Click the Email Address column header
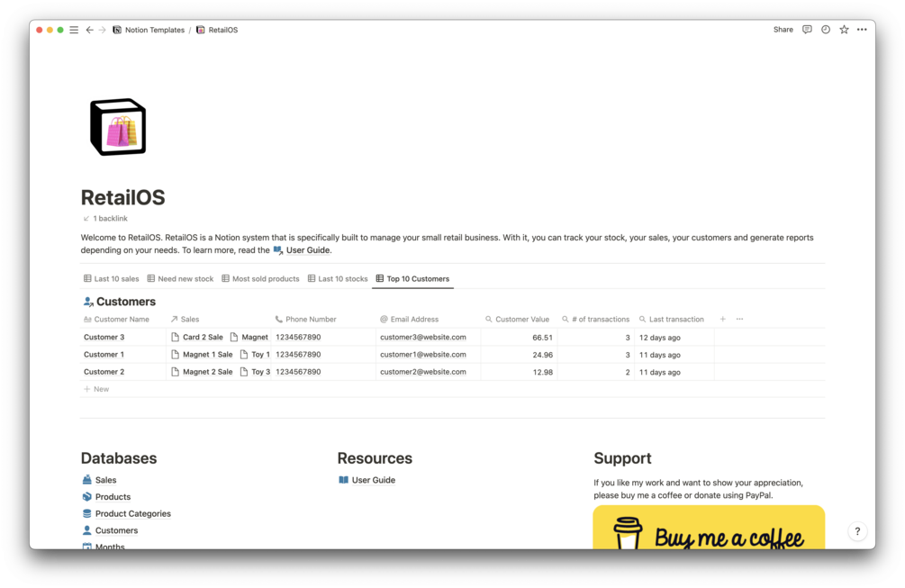905x588 pixels. [409, 319]
